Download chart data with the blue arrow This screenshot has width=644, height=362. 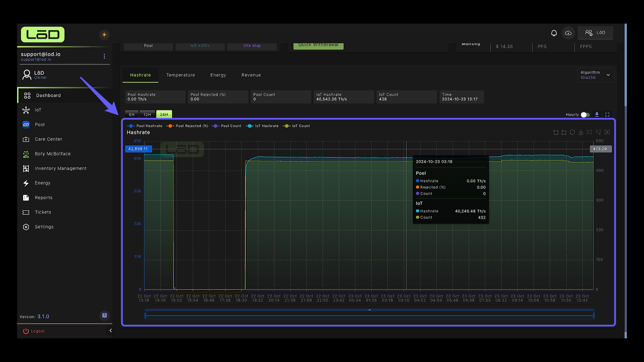pyautogui.click(x=597, y=115)
